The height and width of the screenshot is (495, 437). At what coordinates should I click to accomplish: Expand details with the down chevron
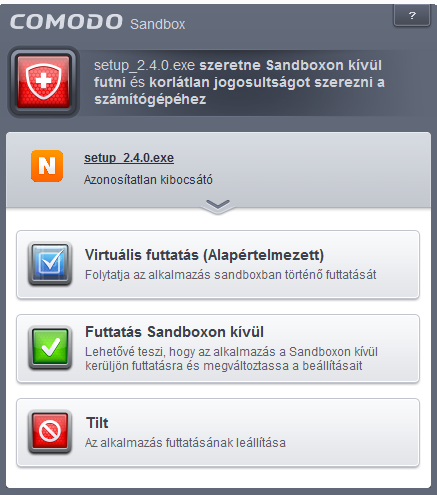(x=218, y=206)
